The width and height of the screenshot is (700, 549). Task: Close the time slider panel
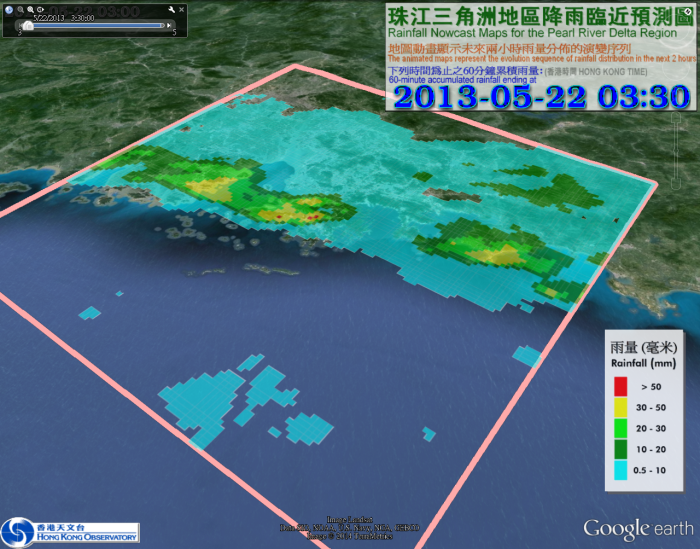point(181,10)
